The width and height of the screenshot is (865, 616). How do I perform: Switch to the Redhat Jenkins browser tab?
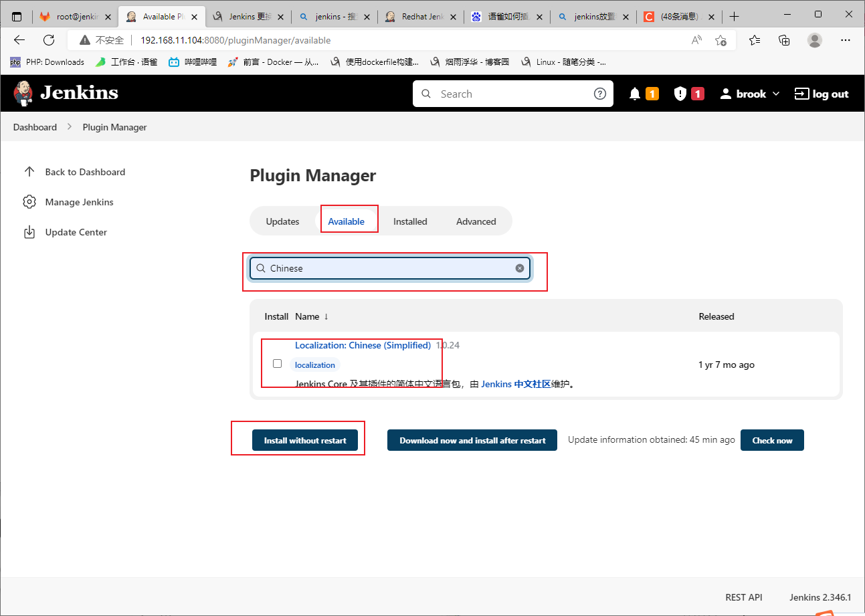coord(421,17)
